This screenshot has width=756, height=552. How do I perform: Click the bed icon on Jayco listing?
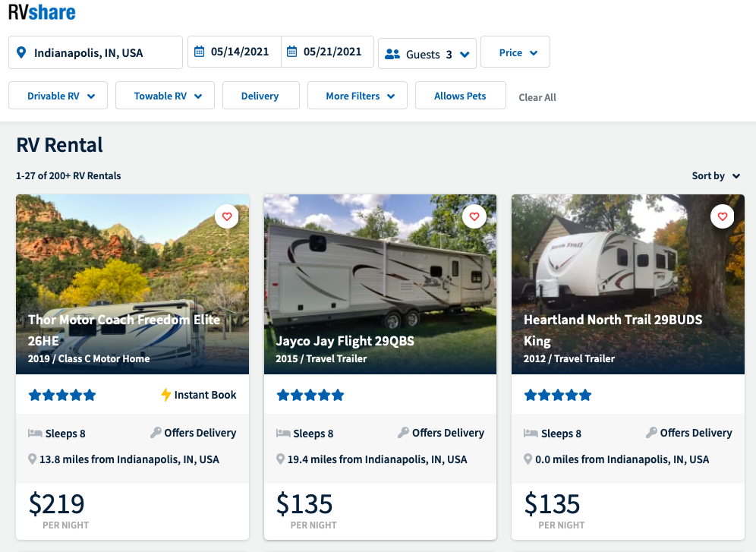[283, 433]
